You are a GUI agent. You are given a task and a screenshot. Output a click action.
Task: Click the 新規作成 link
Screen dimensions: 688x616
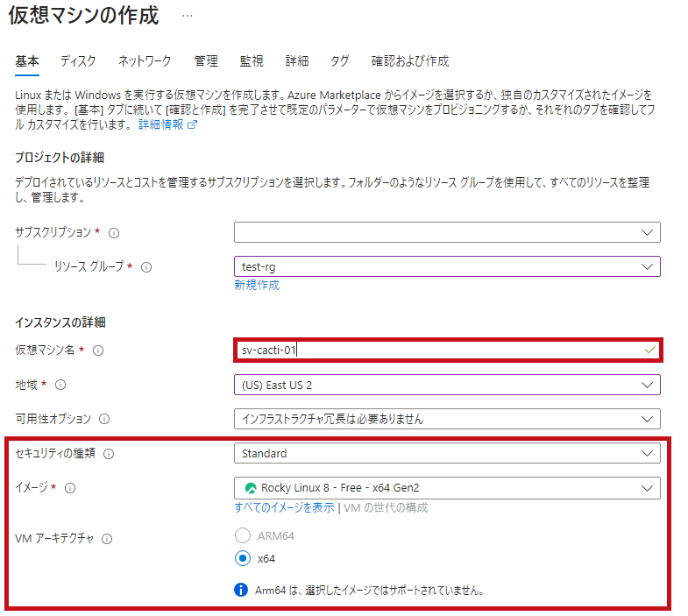(x=257, y=285)
